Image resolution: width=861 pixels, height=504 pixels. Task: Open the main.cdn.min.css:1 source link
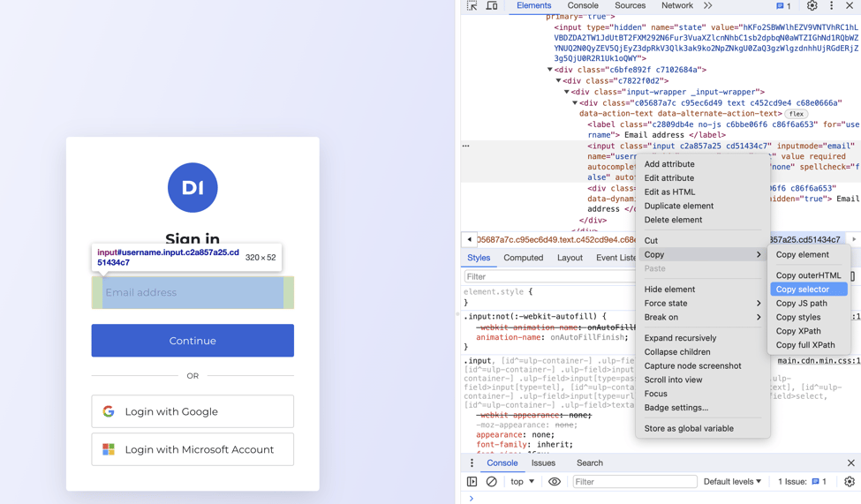[x=819, y=361]
